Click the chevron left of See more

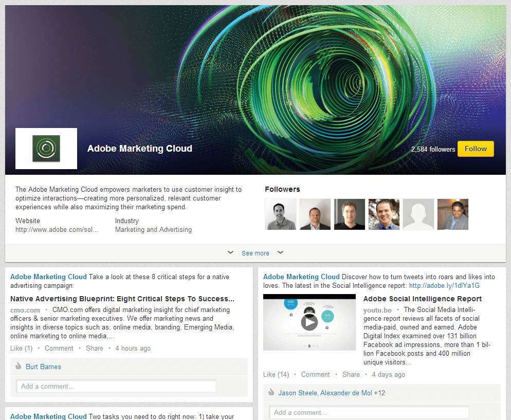point(231,252)
